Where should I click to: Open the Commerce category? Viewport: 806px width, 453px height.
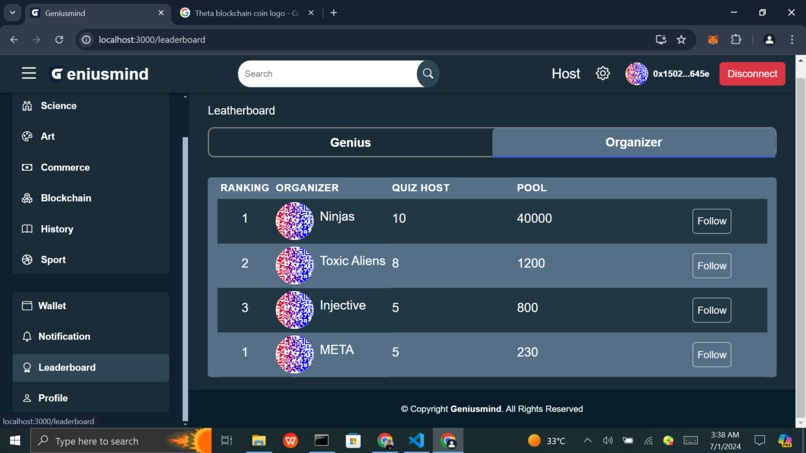click(90, 168)
